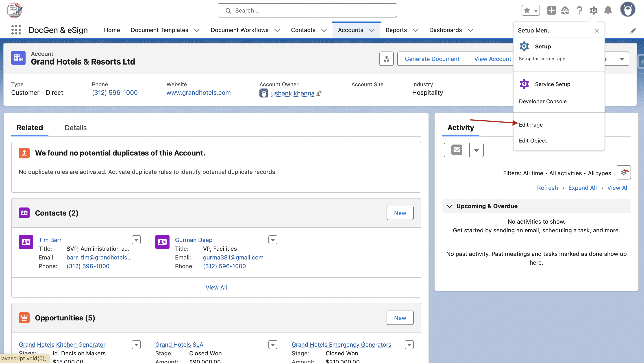Screen dimensions: 644x363
Task: Click the Setup gear icon in header
Action: click(x=594, y=10)
